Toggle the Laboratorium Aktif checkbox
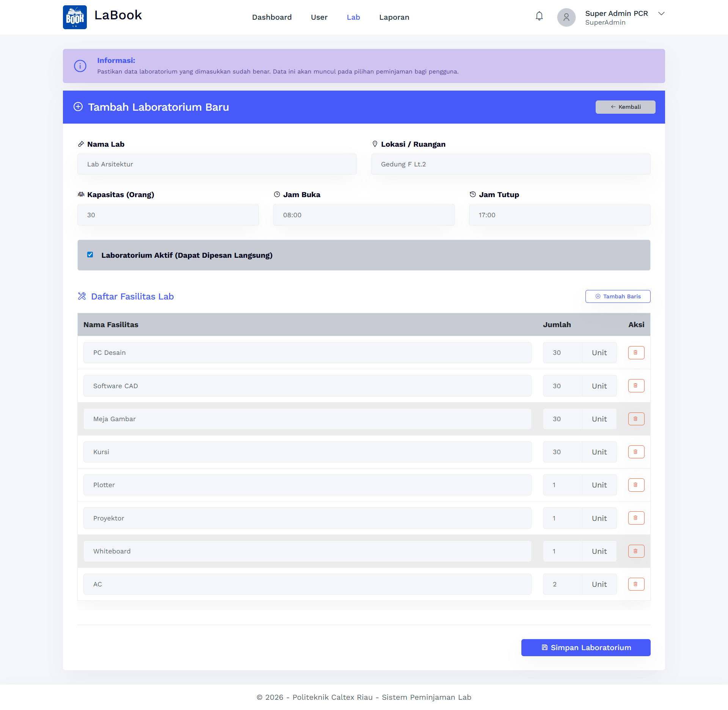Screen dimensions: 728x710 coord(90,255)
